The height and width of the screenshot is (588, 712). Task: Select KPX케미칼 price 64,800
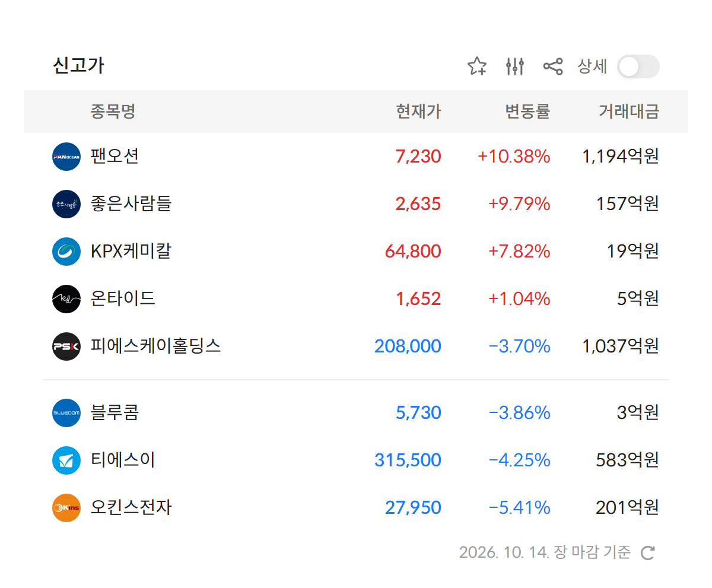[x=413, y=252]
